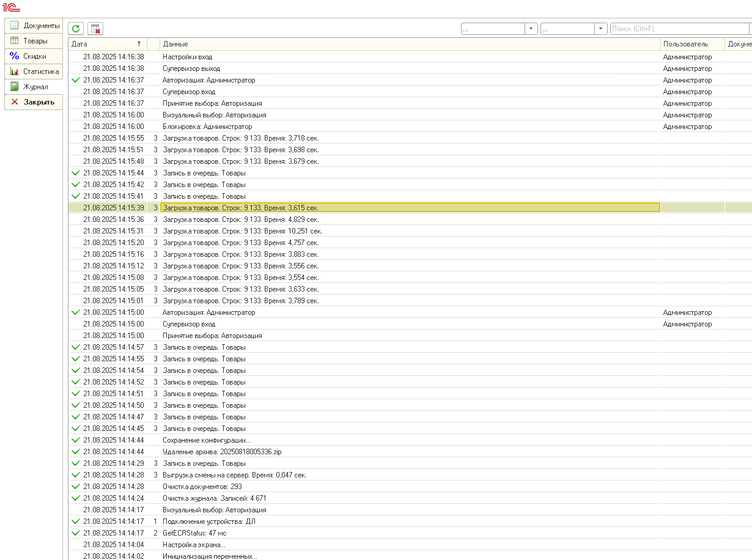Select Визуальный выбор: Авторизация at 14:14:17
This screenshot has width=752, height=560.
click(x=410, y=510)
